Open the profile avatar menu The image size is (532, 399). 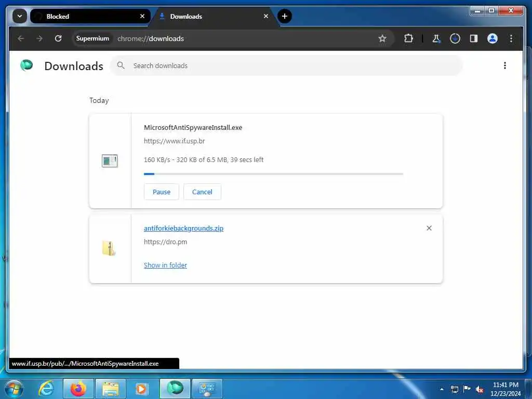[x=493, y=38]
